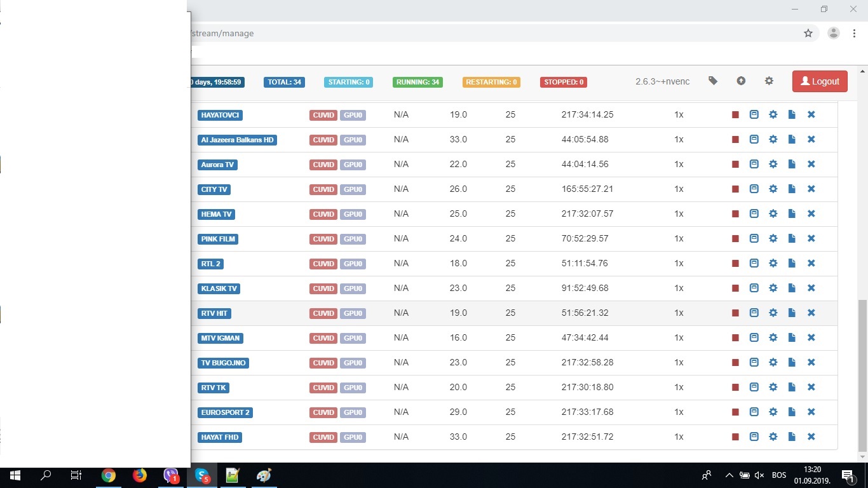
Task: Delete the HEMA TV stream
Action: pyautogui.click(x=811, y=213)
